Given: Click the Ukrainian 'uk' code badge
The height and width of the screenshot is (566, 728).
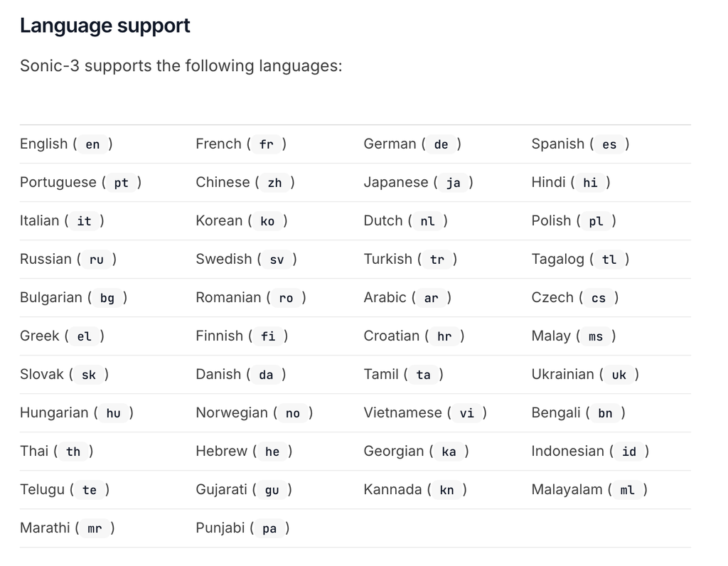Looking at the screenshot, I should pos(619,375).
